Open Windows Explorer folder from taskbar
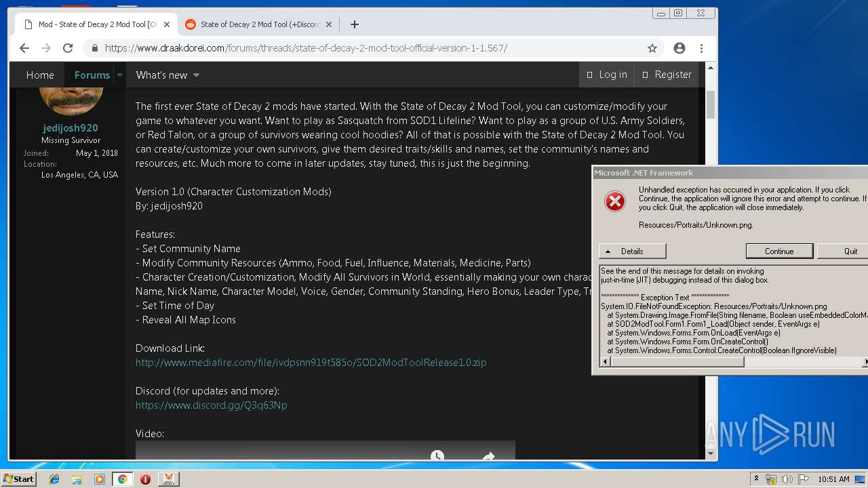Image resolution: width=868 pixels, height=488 pixels. (77, 479)
